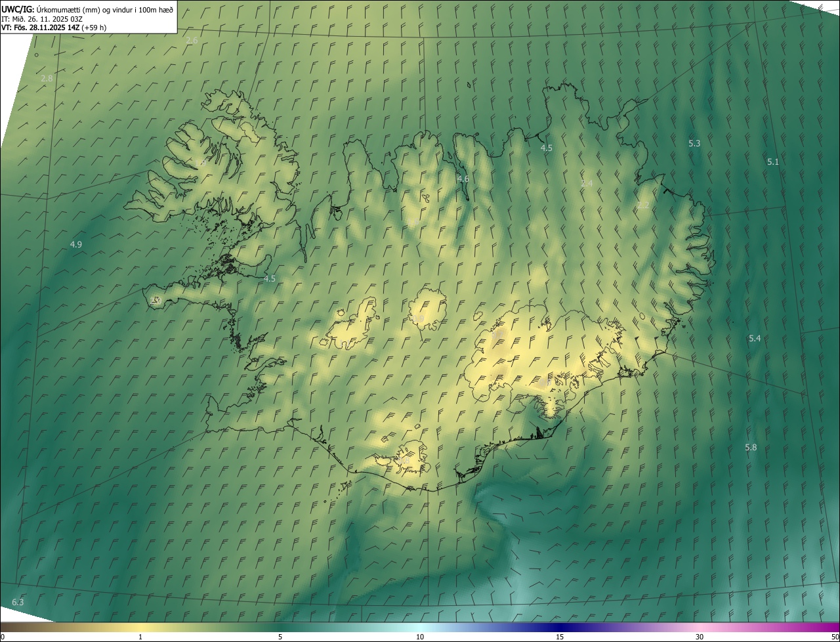Click the color scale tick label '0'
Image resolution: width=840 pixels, height=642 pixels.
click(3, 637)
